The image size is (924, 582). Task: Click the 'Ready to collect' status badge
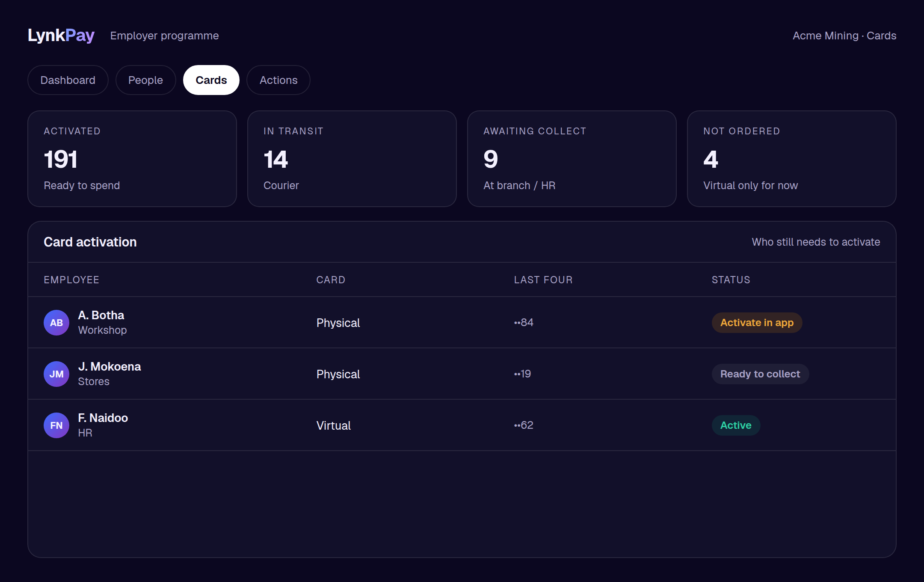[760, 374]
